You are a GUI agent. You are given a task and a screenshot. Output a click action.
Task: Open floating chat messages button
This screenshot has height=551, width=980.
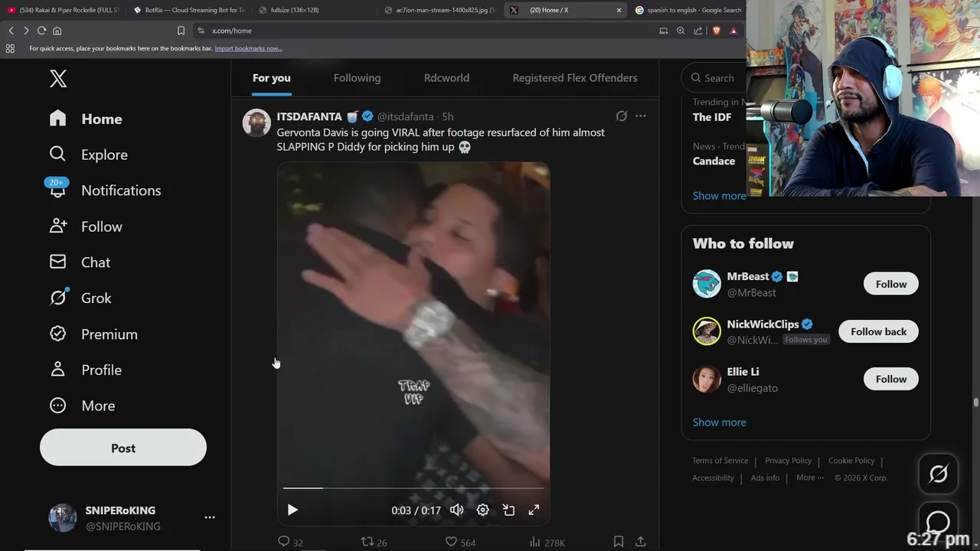pos(938,522)
